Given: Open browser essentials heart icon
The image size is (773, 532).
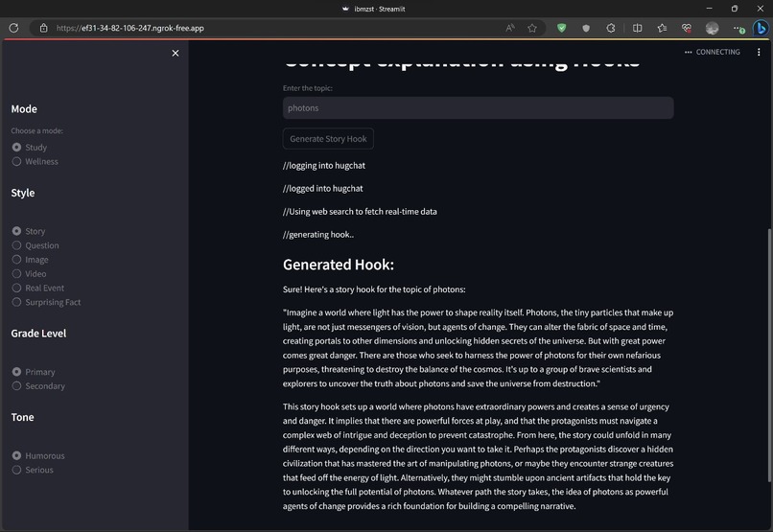Looking at the screenshot, I should coord(687,28).
